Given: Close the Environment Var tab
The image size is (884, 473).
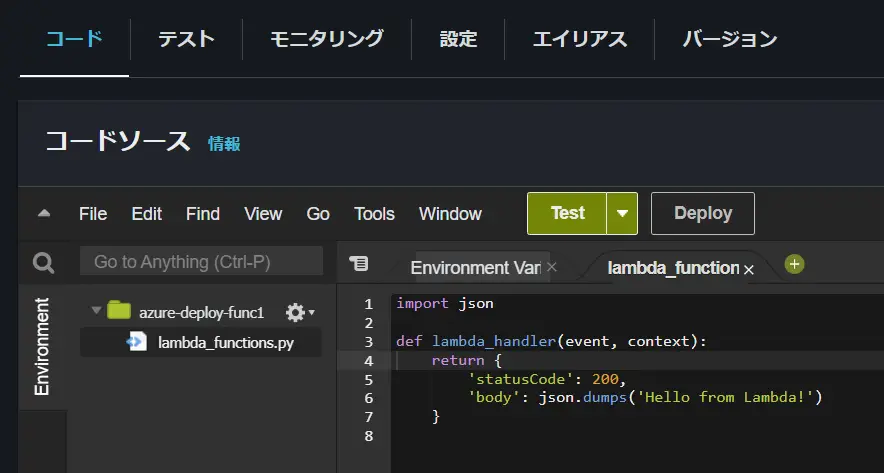Looking at the screenshot, I should 552,267.
